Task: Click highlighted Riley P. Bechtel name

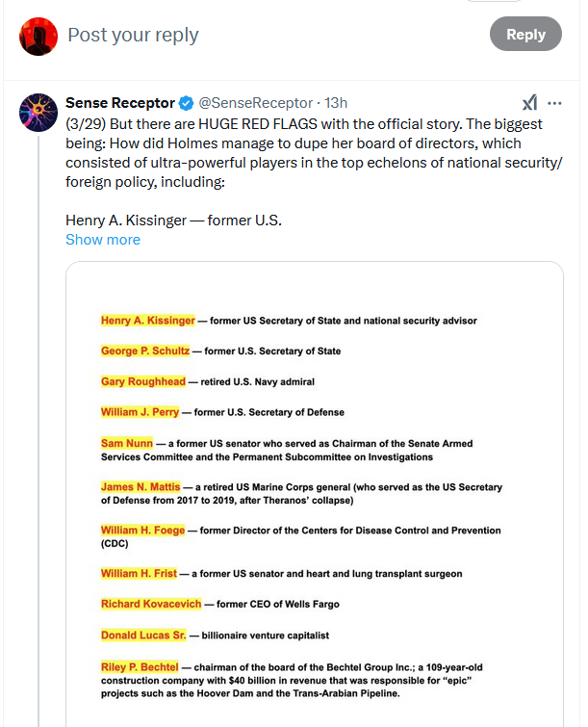Action: pyautogui.click(x=140, y=667)
